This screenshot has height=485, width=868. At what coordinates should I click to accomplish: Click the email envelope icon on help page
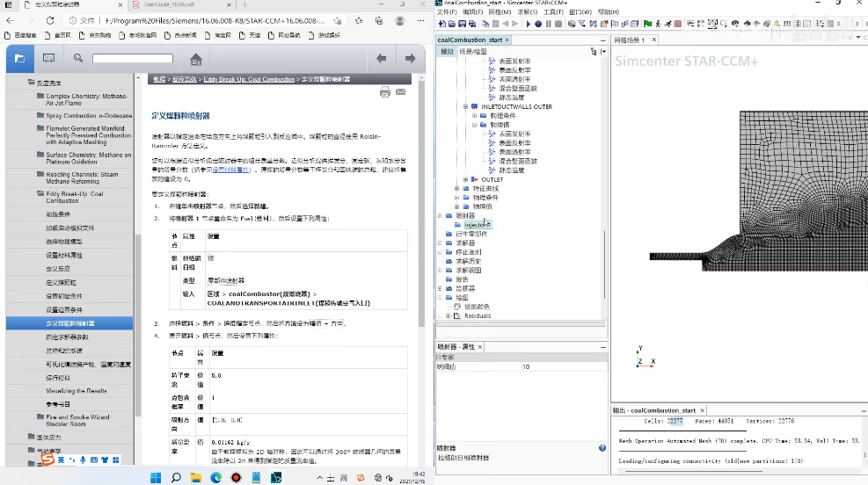click(401, 91)
